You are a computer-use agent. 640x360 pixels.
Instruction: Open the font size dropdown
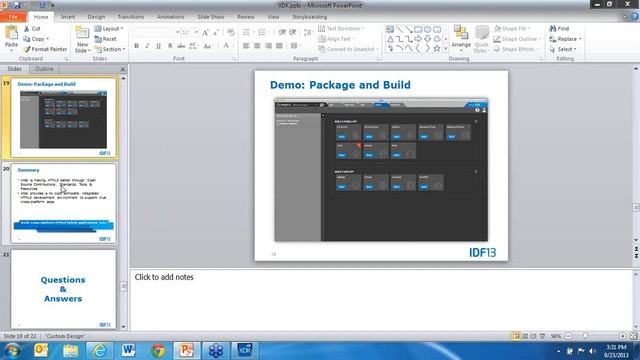(x=196, y=32)
